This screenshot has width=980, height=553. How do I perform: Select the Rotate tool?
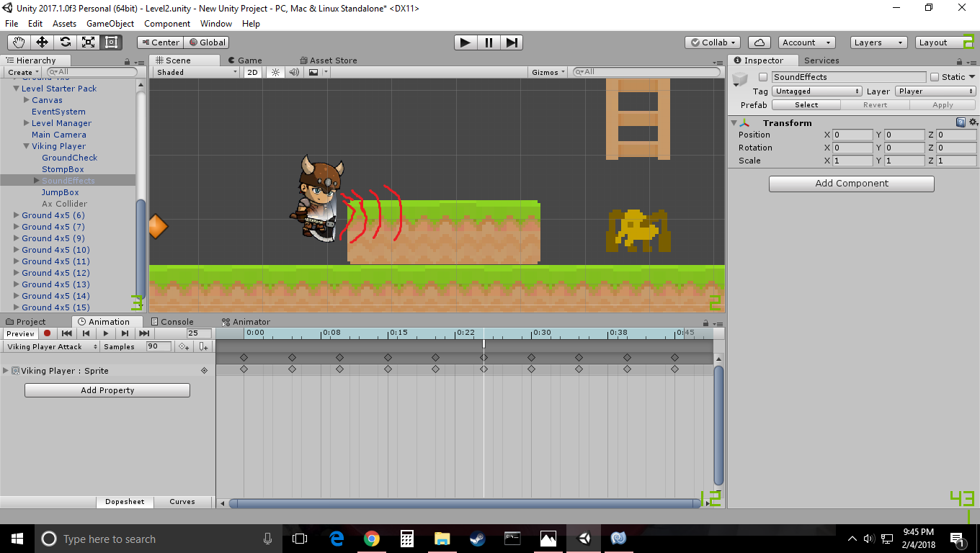65,42
